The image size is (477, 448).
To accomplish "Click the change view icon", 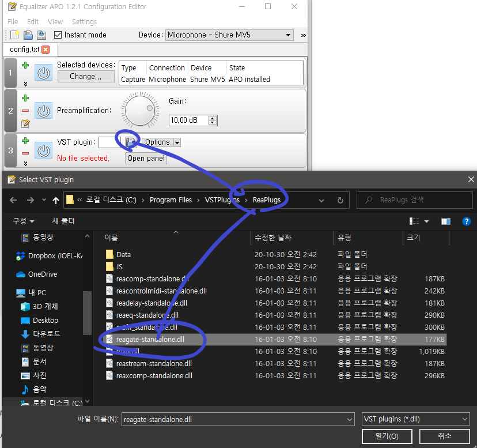I will click(x=414, y=221).
